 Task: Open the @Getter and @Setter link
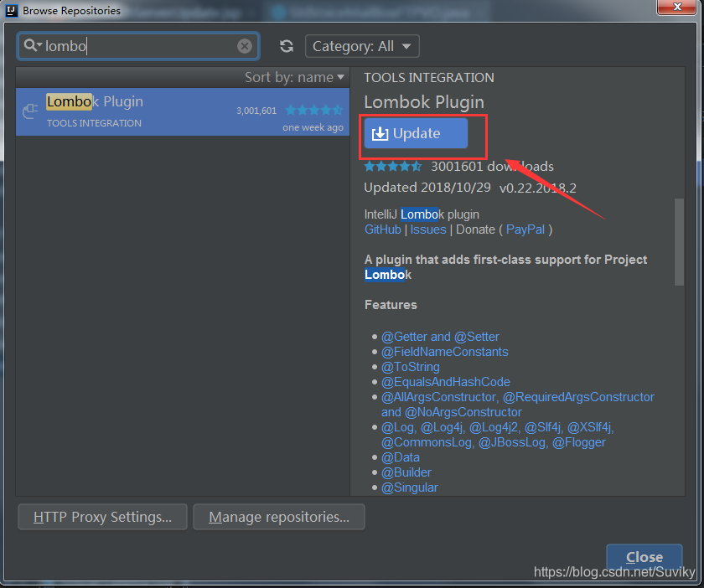[x=440, y=337]
